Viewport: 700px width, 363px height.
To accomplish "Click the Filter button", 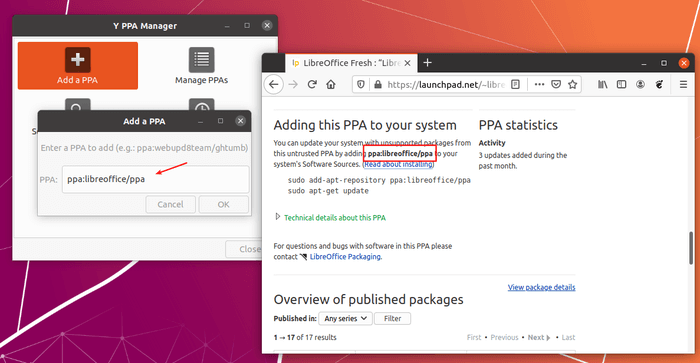I will tap(392, 318).
